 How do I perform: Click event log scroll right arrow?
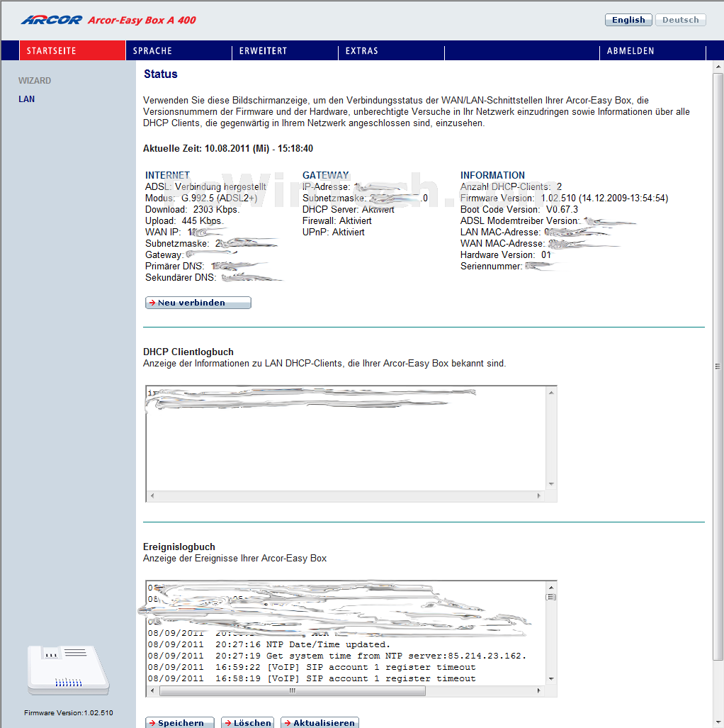(x=539, y=691)
